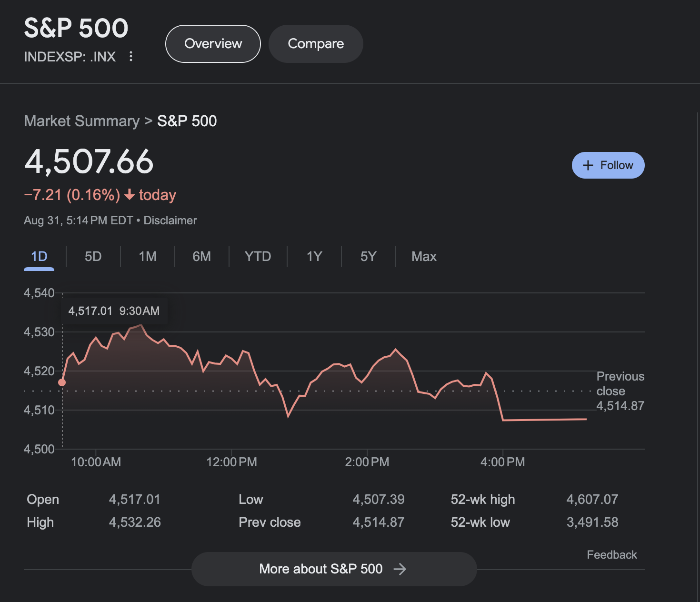Screen dimensions: 700x602
Task: Click the arrow icon in More about S&P 500
Action: pyautogui.click(x=400, y=569)
